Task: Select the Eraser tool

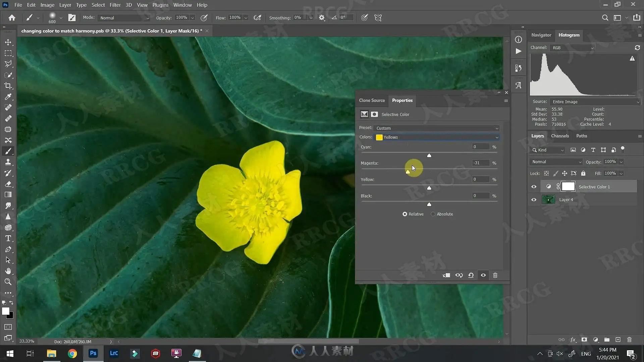Action: coord(8,184)
